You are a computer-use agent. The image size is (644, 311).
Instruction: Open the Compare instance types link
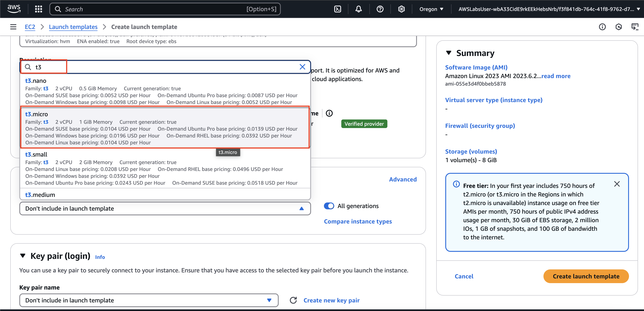358,221
